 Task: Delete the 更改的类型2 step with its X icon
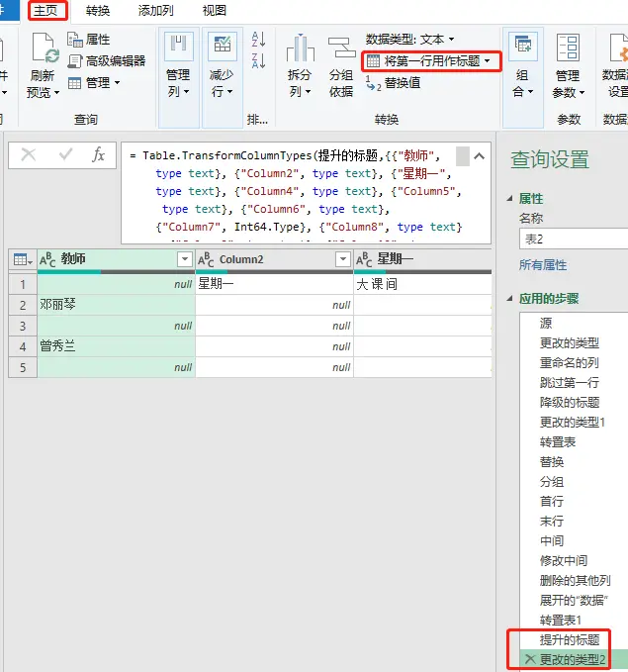530,659
